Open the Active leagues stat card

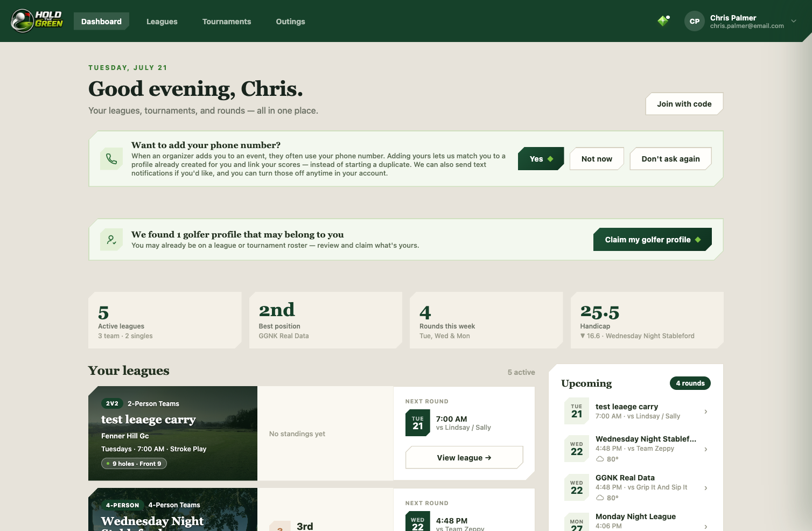click(x=165, y=320)
